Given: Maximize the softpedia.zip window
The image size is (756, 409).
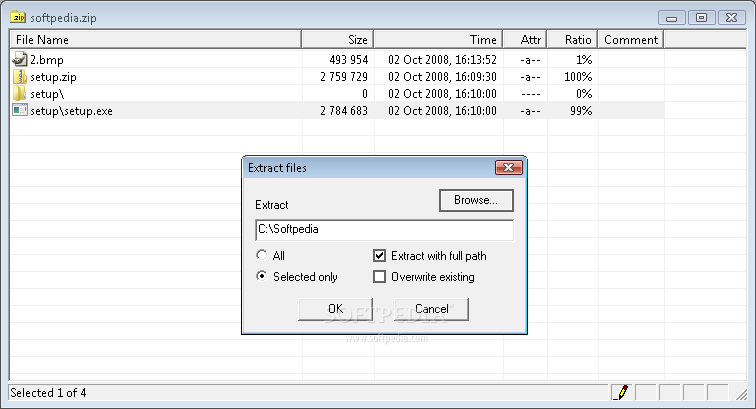Looking at the screenshot, I should point(702,18).
